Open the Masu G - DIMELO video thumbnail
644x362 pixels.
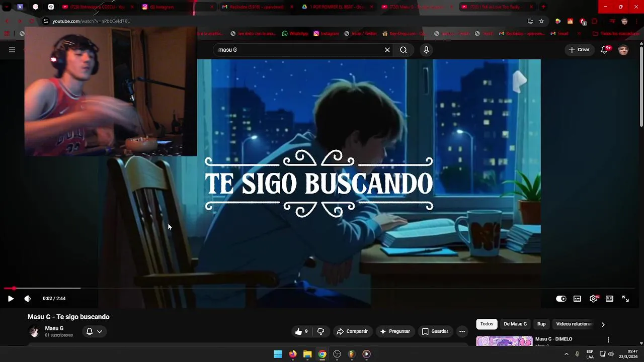pyautogui.click(x=505, y=341)
